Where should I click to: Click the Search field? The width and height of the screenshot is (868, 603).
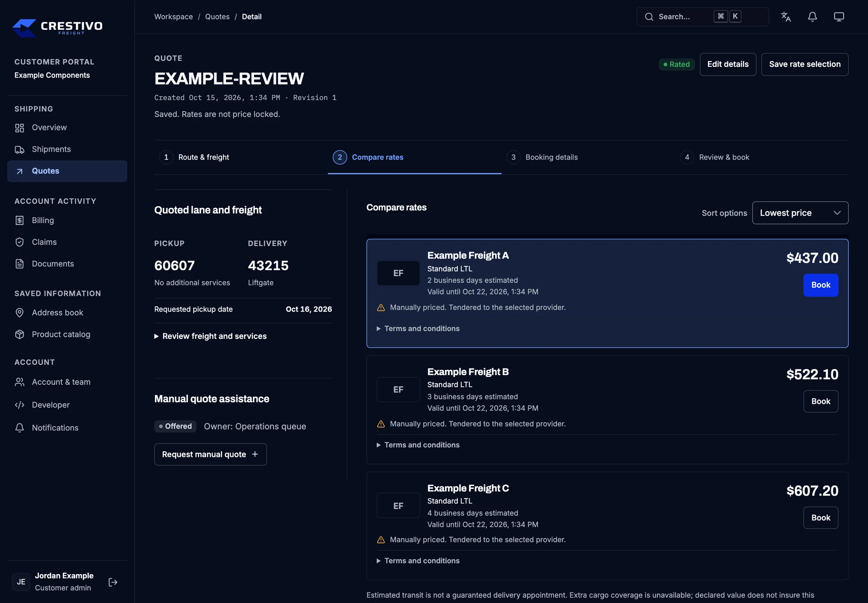(703, 17)
